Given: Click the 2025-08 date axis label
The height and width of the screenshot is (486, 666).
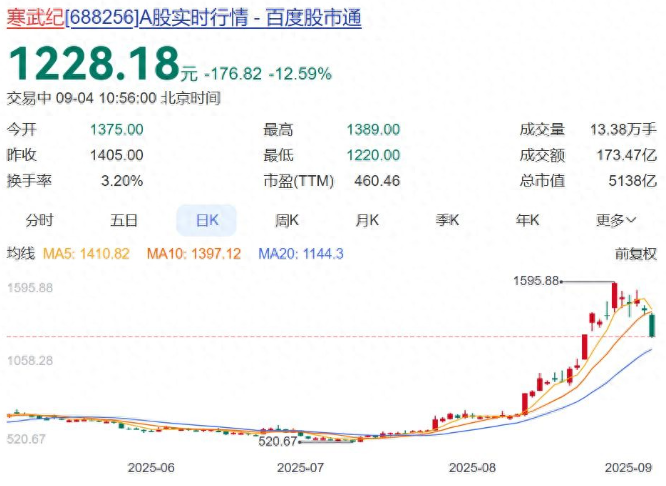Looking at the screenshot, I should tap(472, 468).
